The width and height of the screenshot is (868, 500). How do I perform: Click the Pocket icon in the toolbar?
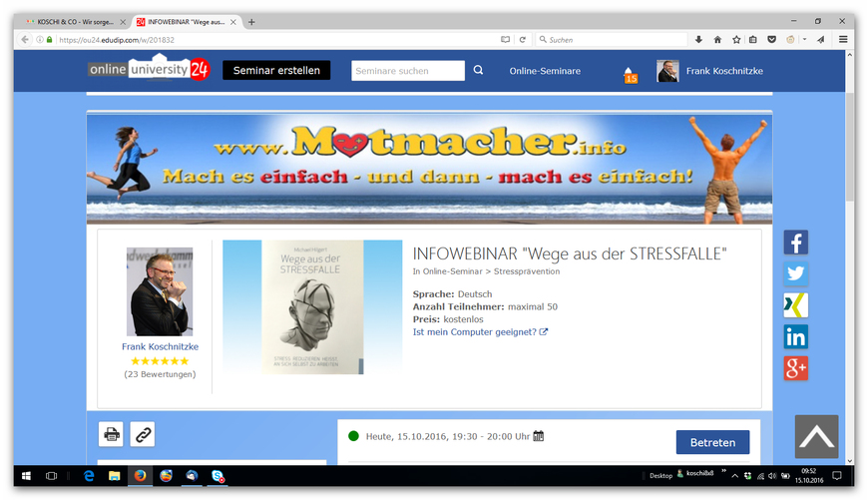771,39
